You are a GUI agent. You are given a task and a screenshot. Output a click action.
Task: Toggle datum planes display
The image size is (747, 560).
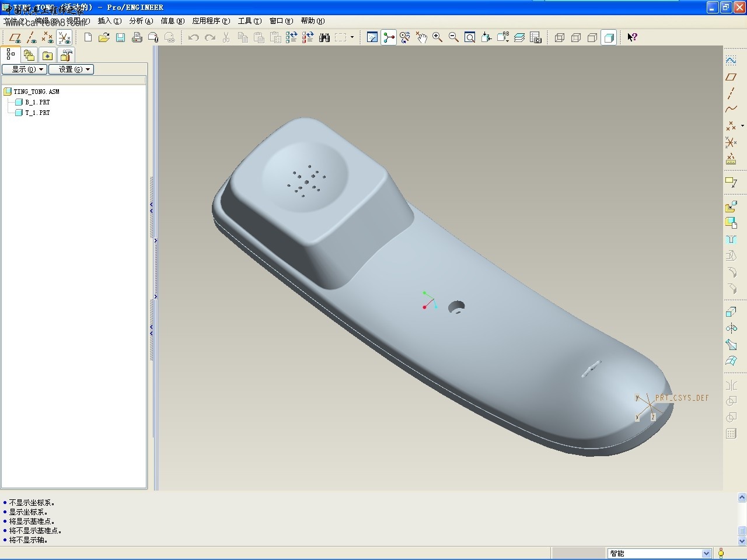coord(15,38)
